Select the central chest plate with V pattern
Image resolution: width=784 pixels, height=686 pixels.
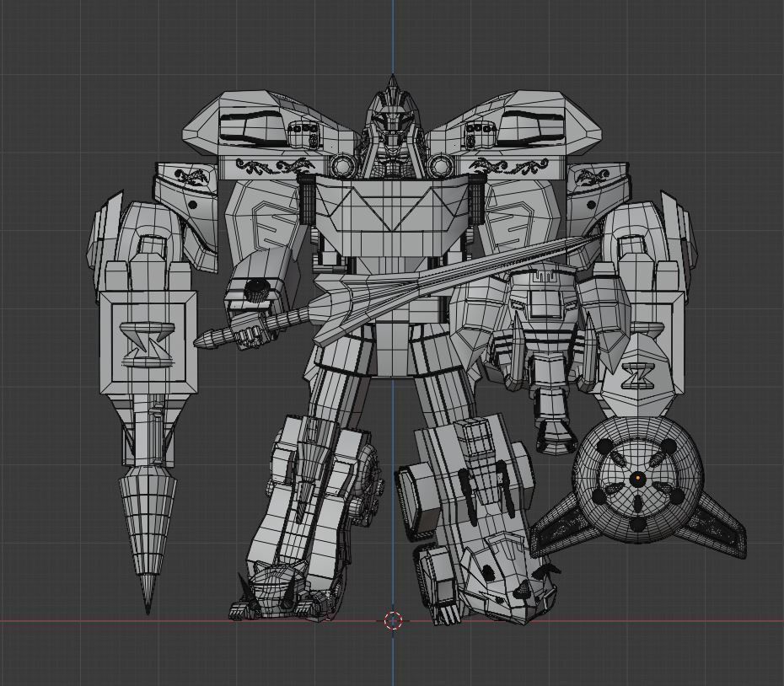point(392,216)
